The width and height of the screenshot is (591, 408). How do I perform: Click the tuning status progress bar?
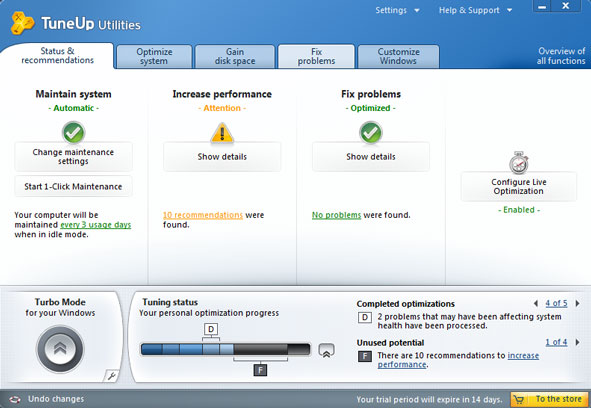coord(225,349)
